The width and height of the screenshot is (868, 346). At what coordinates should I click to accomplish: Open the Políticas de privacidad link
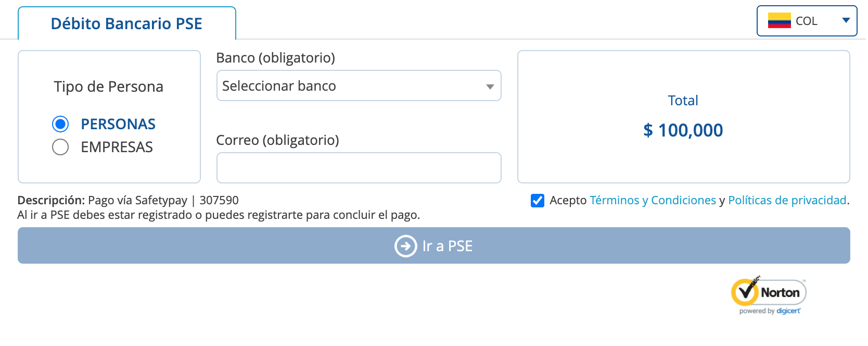pos(787,201)
